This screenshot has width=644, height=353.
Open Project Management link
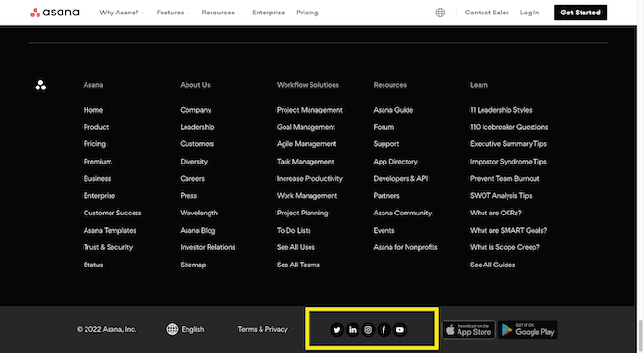pos(310,110)
